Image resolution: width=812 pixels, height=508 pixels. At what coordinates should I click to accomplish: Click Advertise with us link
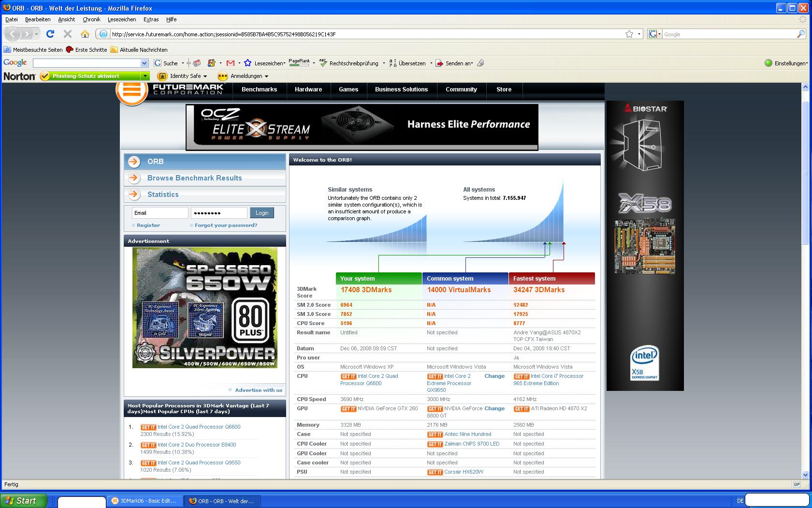(259, 390)
